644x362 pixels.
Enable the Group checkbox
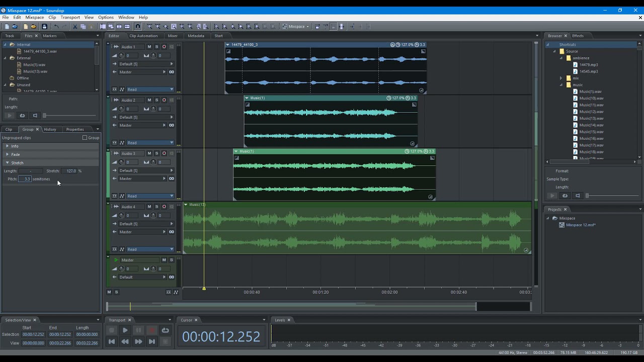coord(85,138)
